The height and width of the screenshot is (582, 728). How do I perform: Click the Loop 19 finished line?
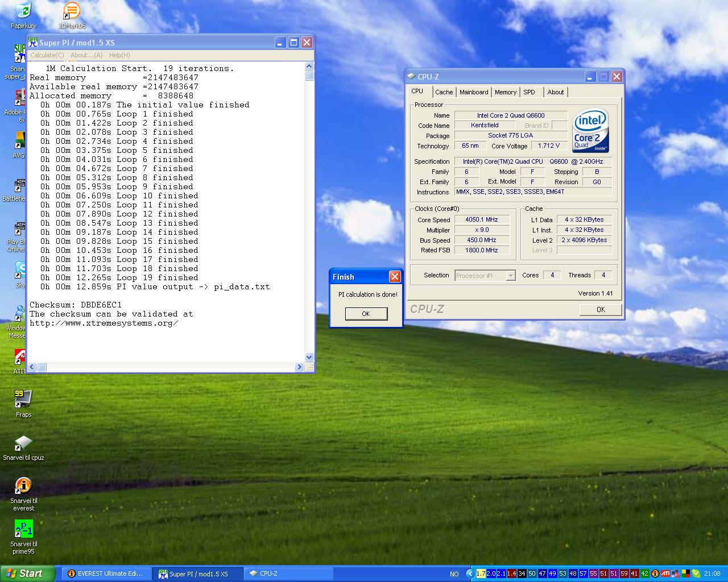119,277
